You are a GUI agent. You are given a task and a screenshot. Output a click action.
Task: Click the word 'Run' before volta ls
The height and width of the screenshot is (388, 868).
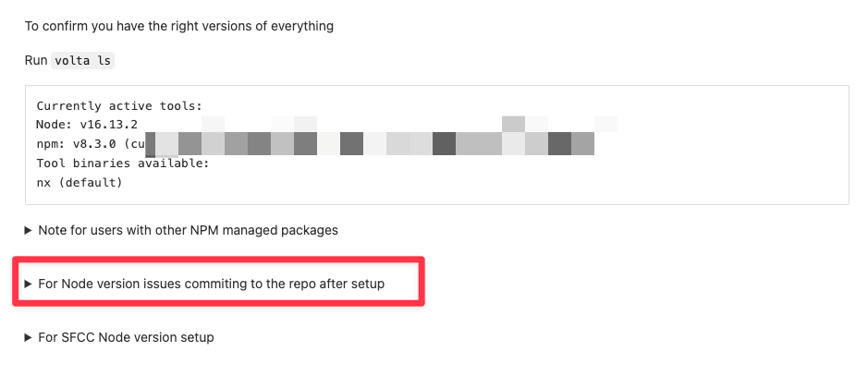click(36, 60)
